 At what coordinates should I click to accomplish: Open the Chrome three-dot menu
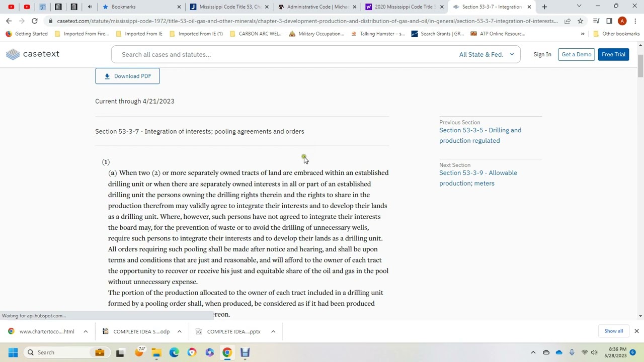[x=635, y=21]
